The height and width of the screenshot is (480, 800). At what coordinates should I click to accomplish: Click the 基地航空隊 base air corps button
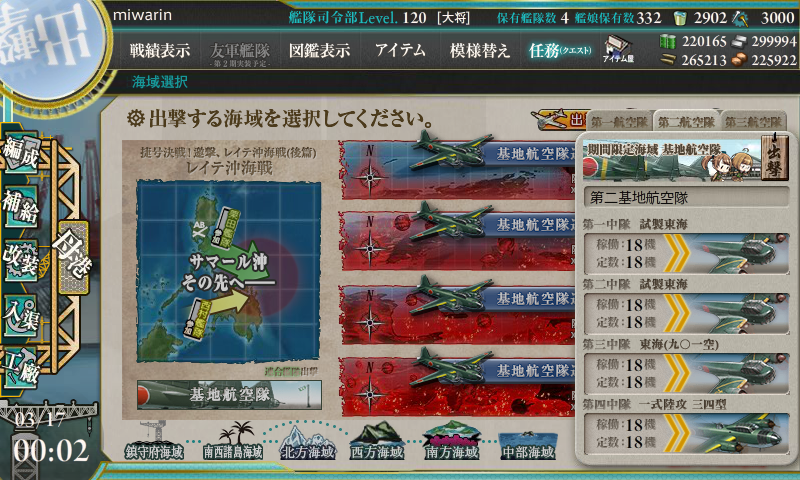(229, 394)
